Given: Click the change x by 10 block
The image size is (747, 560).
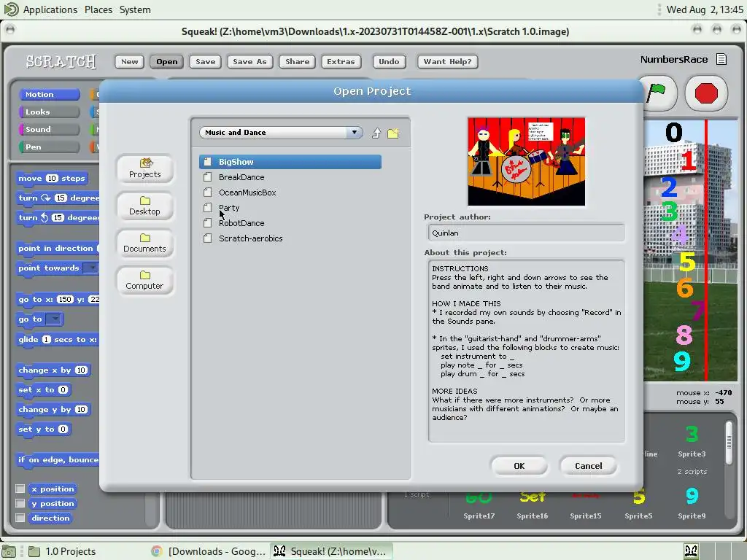Looking at the screenshot, I should 53,370.
